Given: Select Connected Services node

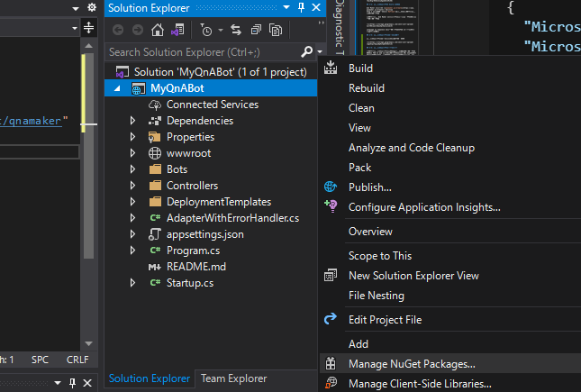Looking at the screenshot, I should coord(213,105).
